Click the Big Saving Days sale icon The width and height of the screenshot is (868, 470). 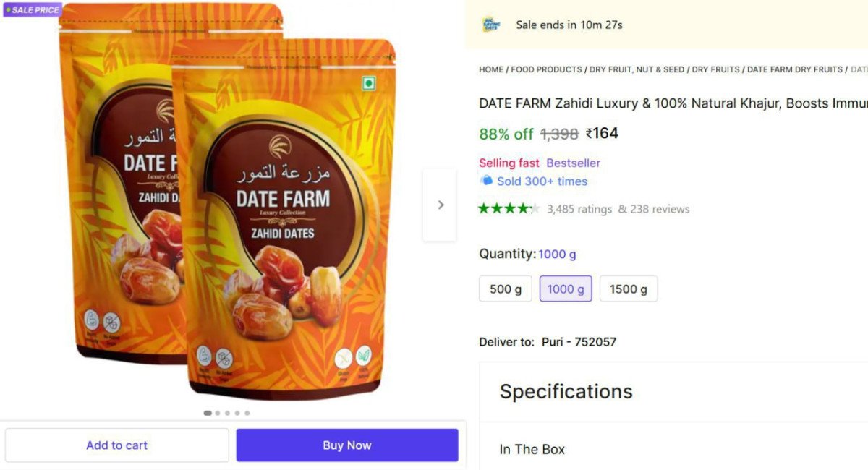(x=492, y=24)
